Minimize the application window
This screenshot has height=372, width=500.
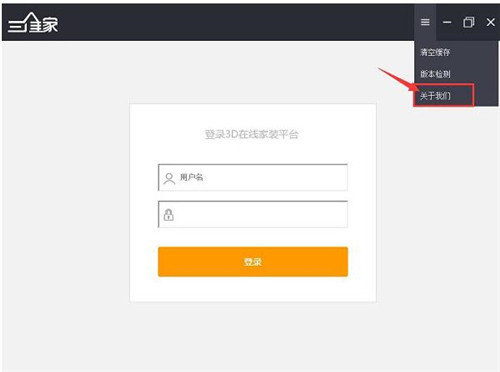pyautogui.click(x=447, y=22)
